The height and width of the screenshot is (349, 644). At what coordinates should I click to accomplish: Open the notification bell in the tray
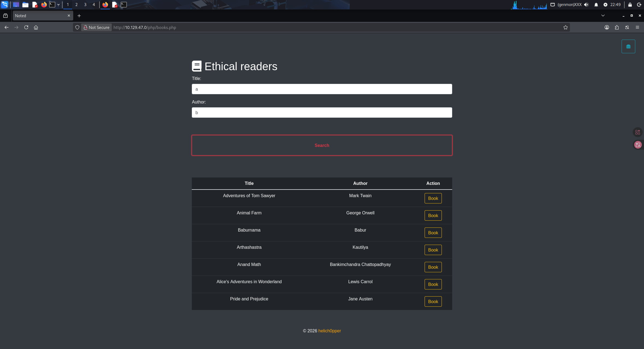pyautogui.click(x=596, y=5)
